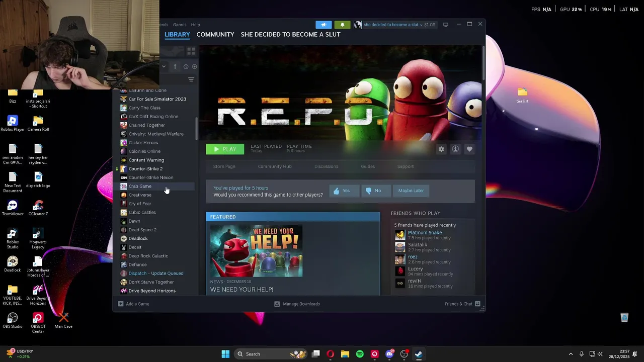Open TeamViewer desktop icon
644x362 pixels.
(13, 208)
